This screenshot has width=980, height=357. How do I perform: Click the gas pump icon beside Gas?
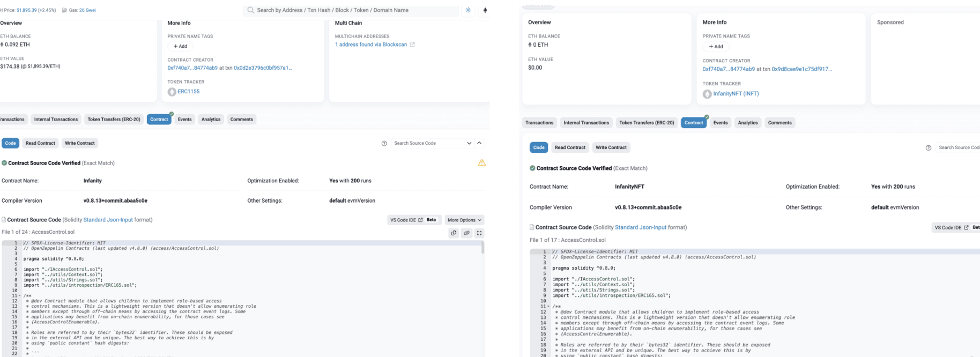65,10
